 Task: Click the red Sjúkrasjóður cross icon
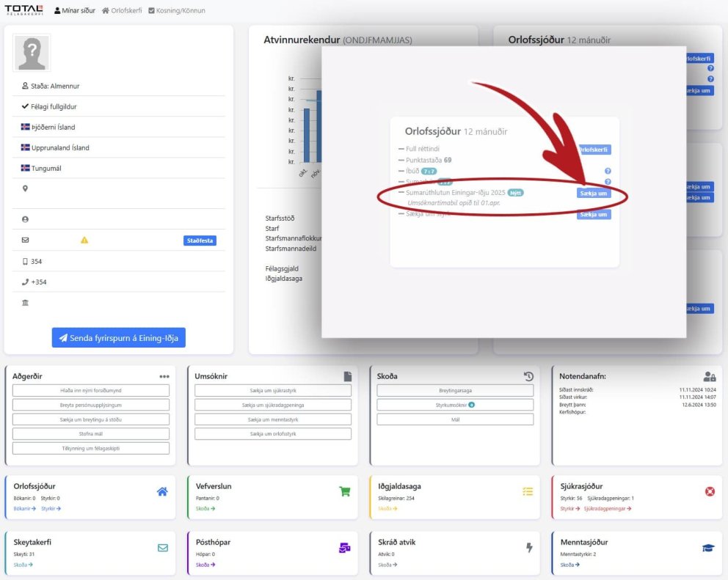point(710,491)
